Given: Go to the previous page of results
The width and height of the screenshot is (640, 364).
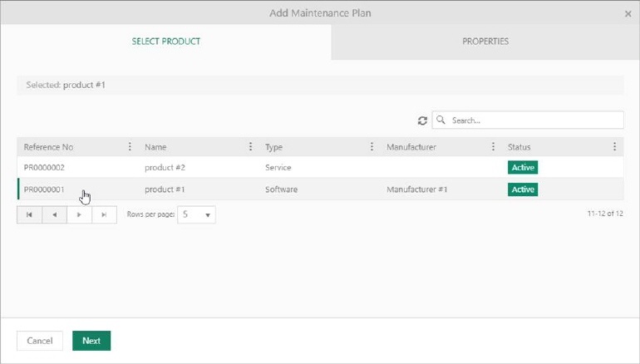Looking at the screenshot, I should coord(54,214).
